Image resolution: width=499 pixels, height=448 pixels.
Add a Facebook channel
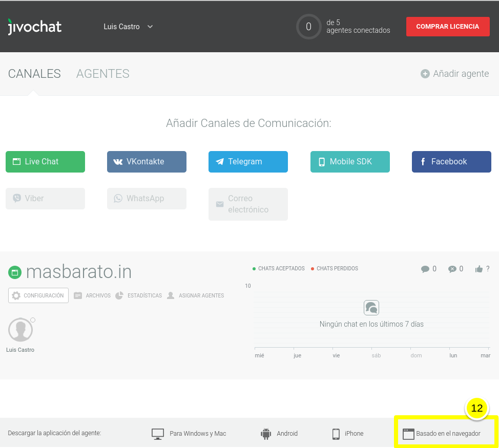451,161
